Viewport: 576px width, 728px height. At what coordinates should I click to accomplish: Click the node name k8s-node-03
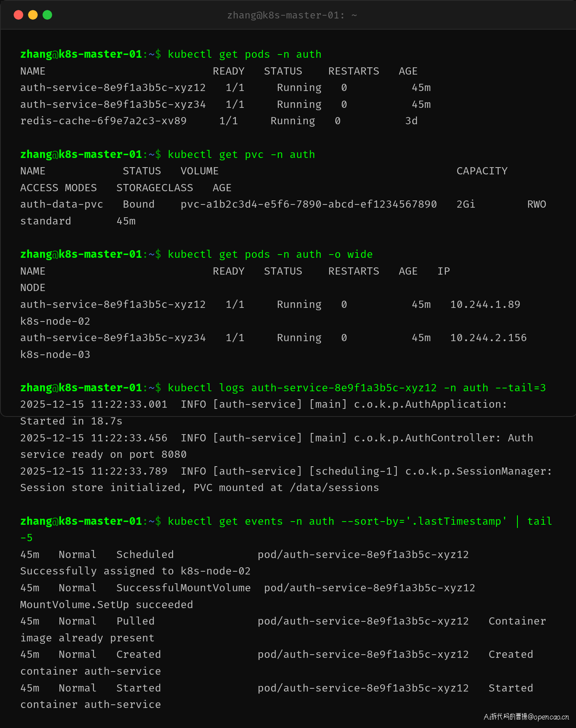(x=55, y=355)
